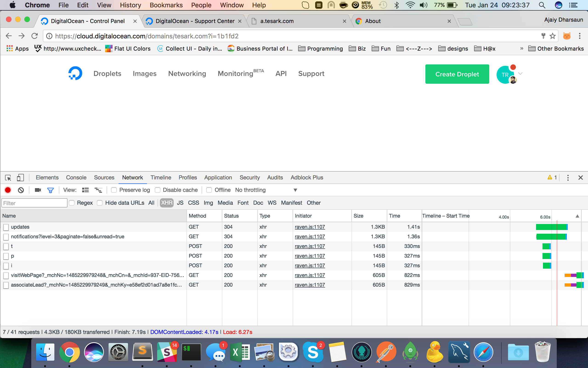Toggle the JS filter type
This screenshot has width=588, height=368.
pos(180,203)
